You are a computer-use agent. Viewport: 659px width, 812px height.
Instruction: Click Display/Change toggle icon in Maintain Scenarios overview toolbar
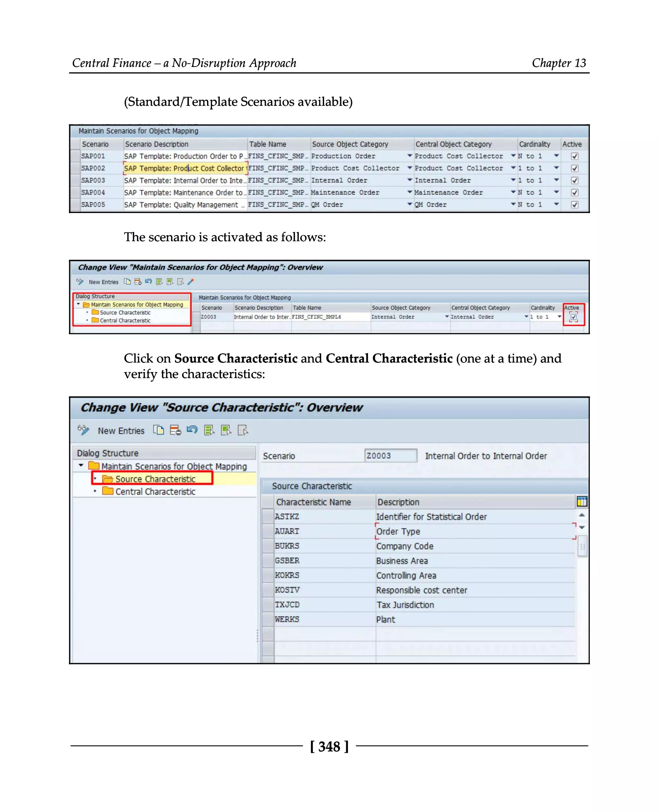pyautogui.click(x=80, y=281)
